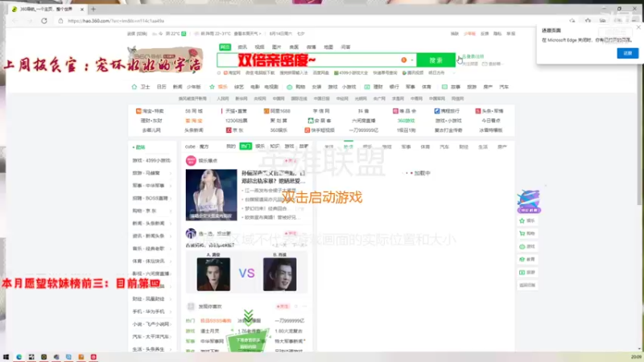This screenshot has height=362, width=644.
Task: Click the 娱乐 star floating sidebar button
Action: point(527,220)
